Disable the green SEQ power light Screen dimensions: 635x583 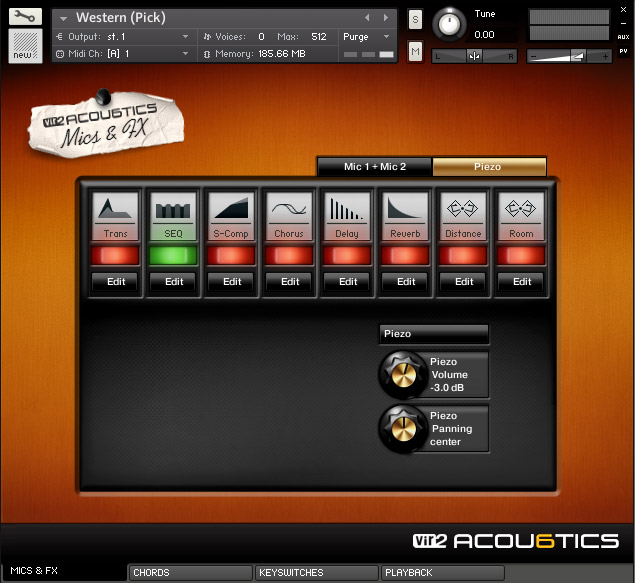(x=174, y=256)
